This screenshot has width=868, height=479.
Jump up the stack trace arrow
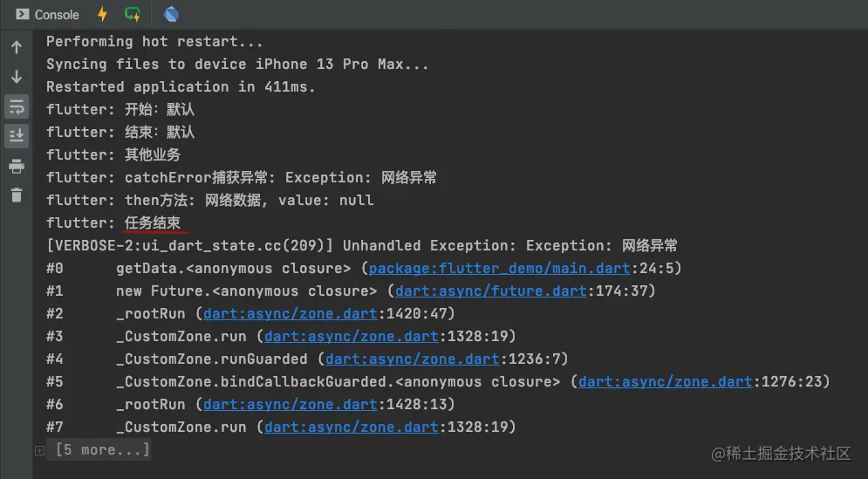[17, 47]
